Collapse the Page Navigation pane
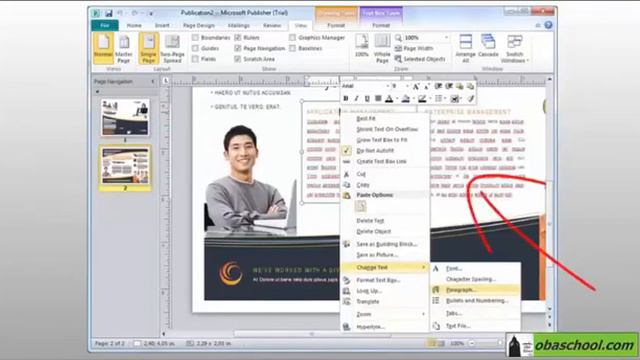The width and height of the screenshot is (640, 360). pyautogui.click(x=153, y=82)
